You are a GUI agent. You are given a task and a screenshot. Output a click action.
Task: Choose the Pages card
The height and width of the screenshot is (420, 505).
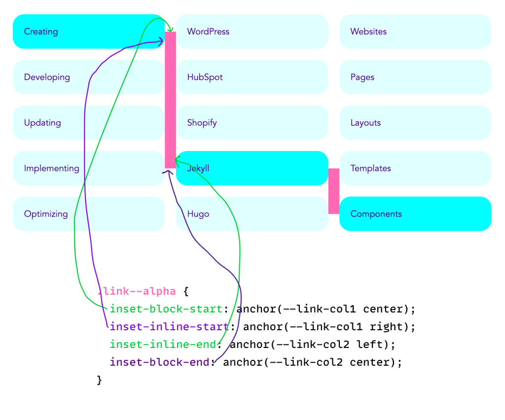[415, 77]
